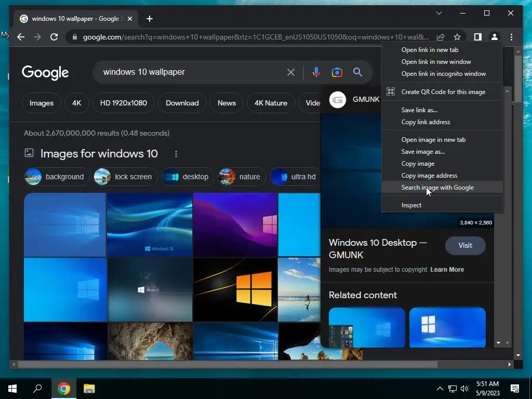Image resolution: width=532 pixels, height=399 pixels.
Task: Click the Google logo
Action: coord(45,73)
